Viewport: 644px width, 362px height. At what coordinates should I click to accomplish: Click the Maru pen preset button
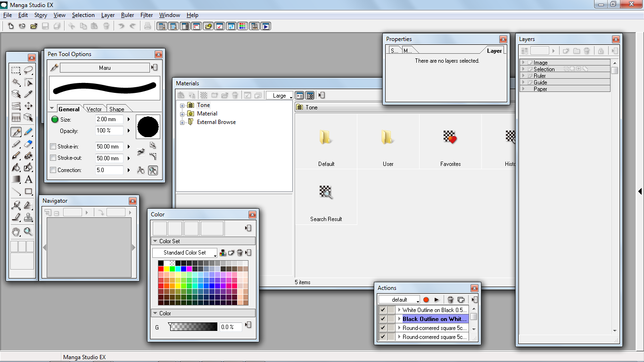105,68
